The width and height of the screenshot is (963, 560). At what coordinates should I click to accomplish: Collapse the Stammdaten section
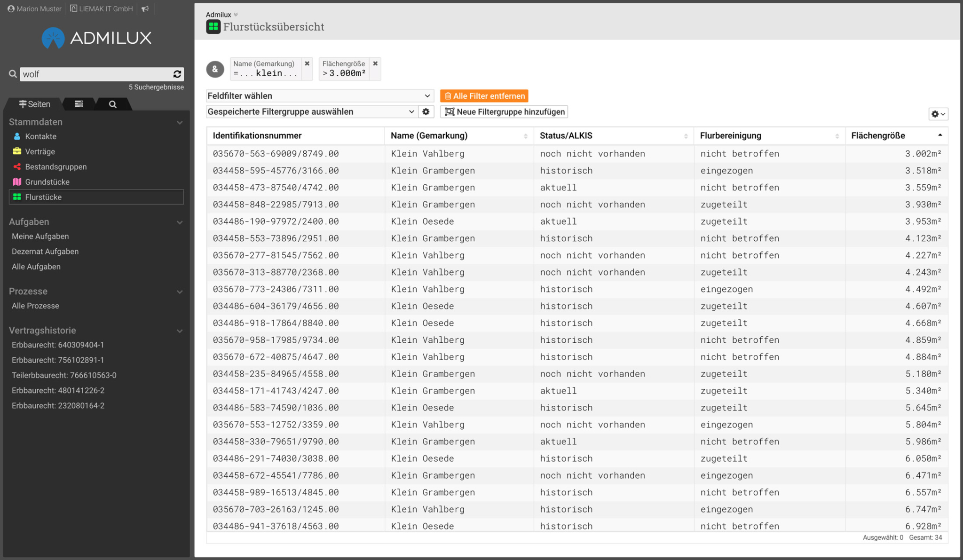click(180, 122)
